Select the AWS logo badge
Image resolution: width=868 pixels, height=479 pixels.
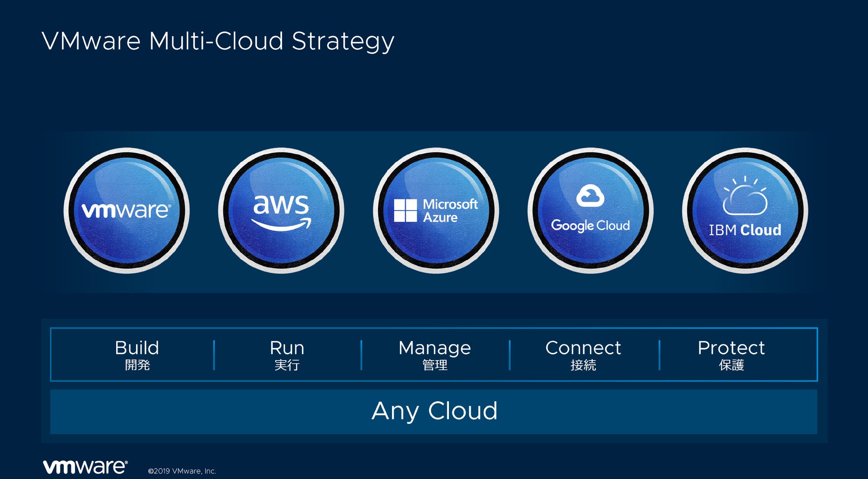(281, 211)
